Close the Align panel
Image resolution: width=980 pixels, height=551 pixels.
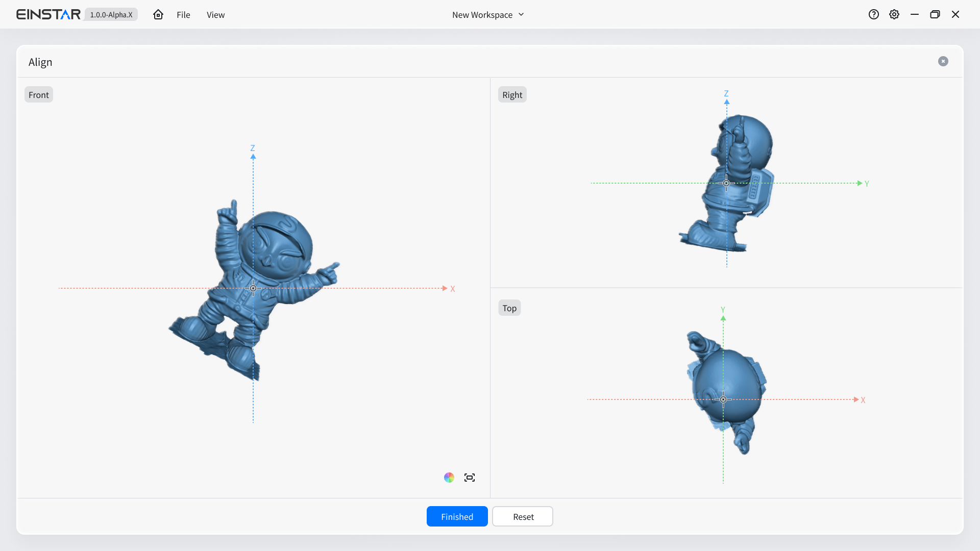tap(943, 61)
